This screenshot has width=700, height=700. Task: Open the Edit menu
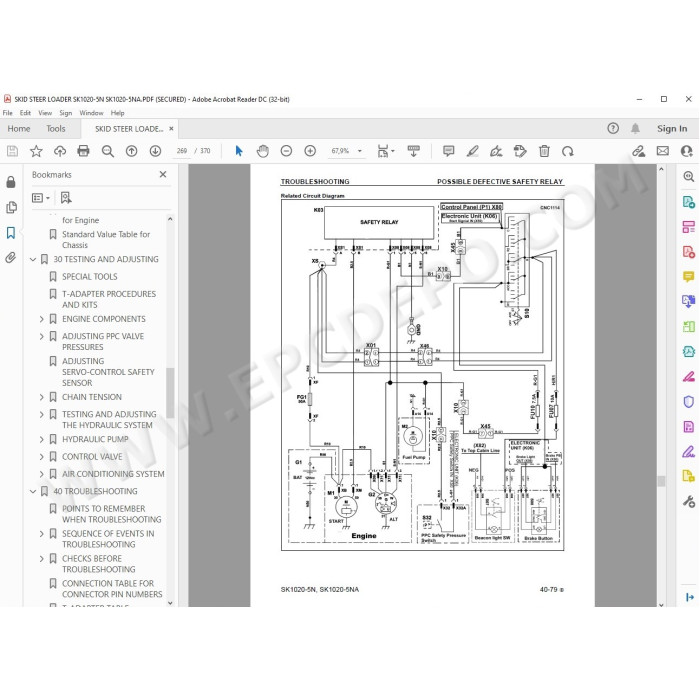coord(25,113)
